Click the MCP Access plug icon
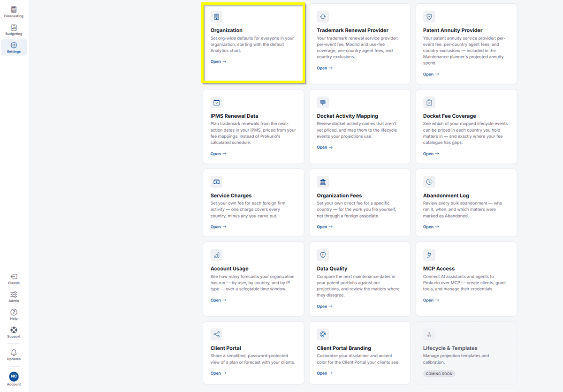563x392 pixels. tap(429, 255)
